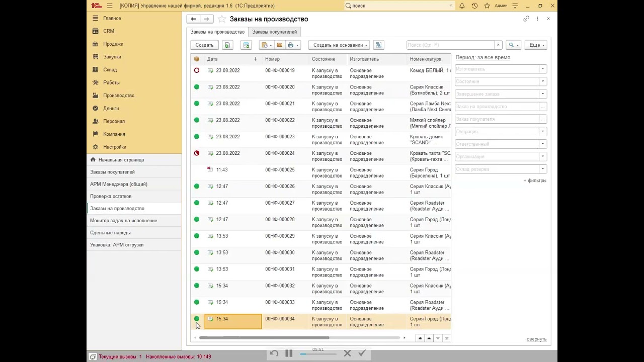Click the Поиск (Ctrl+F) search field
644x362 pixels.
[x=450, y=45]
